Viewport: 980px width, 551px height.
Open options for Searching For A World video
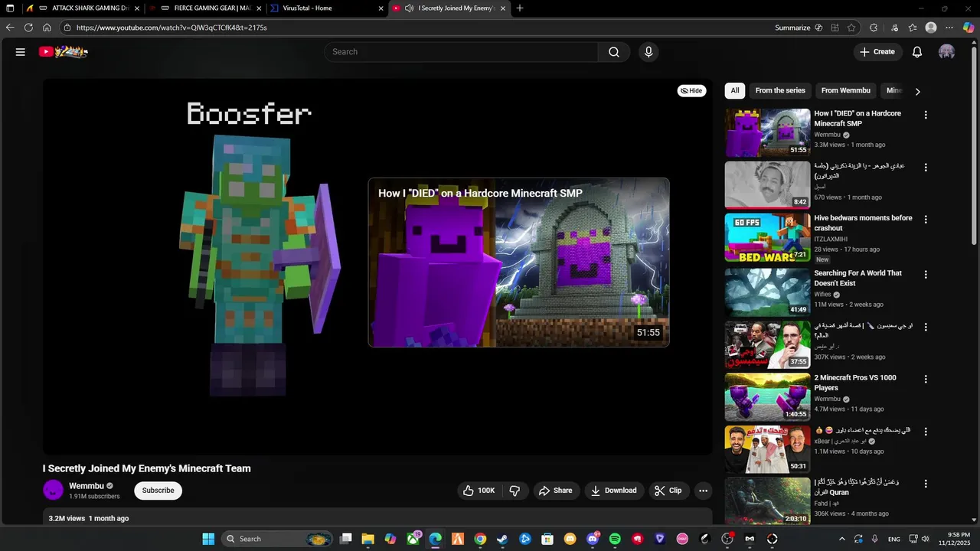coord(926,275)
